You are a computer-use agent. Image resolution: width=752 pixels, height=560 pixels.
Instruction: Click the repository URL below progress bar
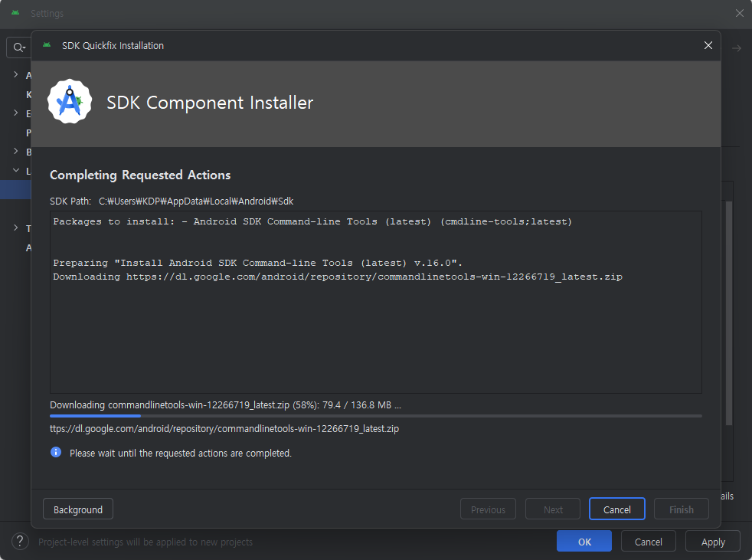[x=224, y=428]
